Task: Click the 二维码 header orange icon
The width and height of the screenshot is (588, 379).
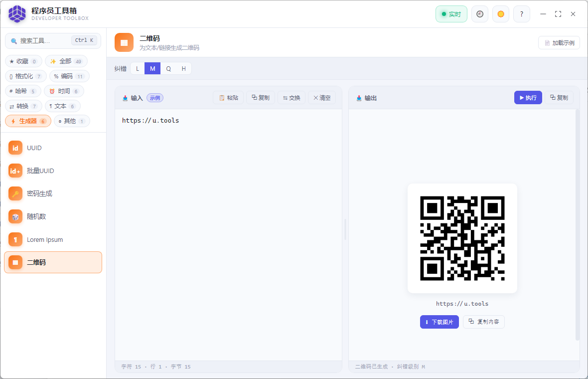Action: 124,42
